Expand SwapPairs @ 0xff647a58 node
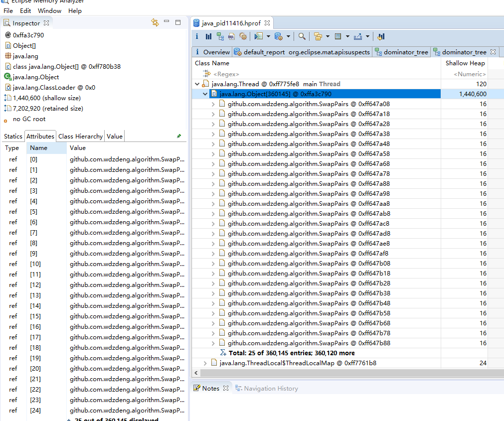The image size is (504, 421). 213,154
